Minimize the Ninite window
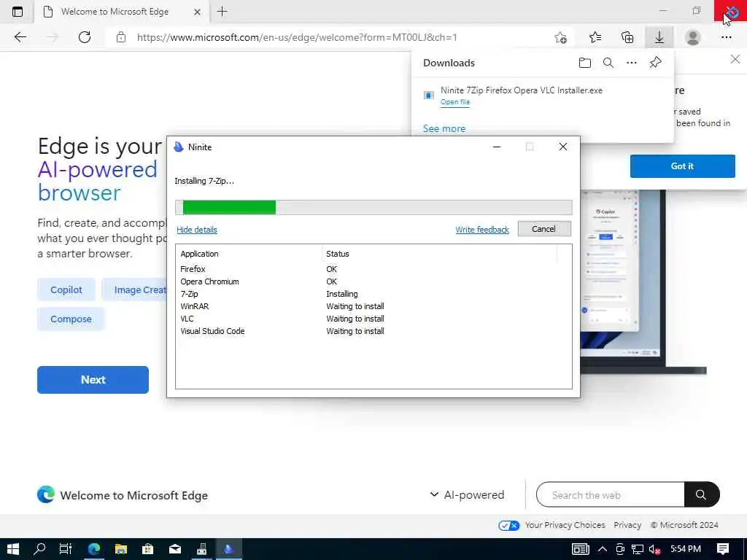This screenshot has width=747, height=560. 497,147
